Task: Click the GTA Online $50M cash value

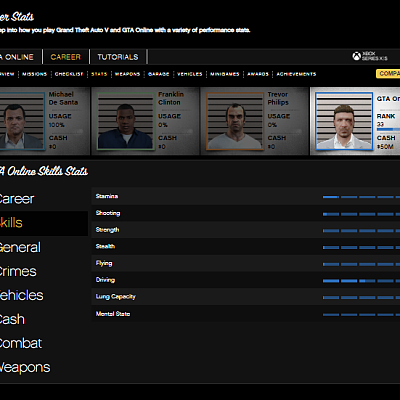Action: [x=385, y=147]
